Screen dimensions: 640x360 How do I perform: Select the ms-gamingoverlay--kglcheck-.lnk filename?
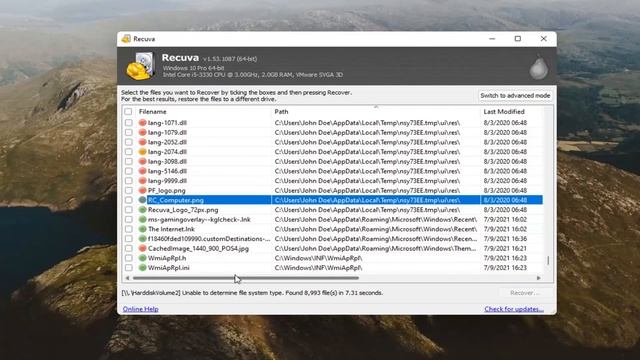point(199,219)
